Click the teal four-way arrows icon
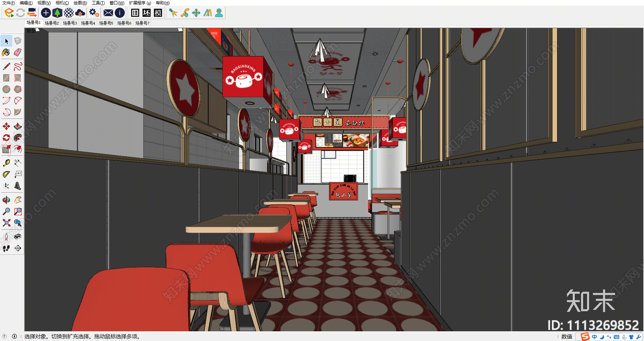The width and height of the screenshot is (644, 341). click(x=196, y=13)
